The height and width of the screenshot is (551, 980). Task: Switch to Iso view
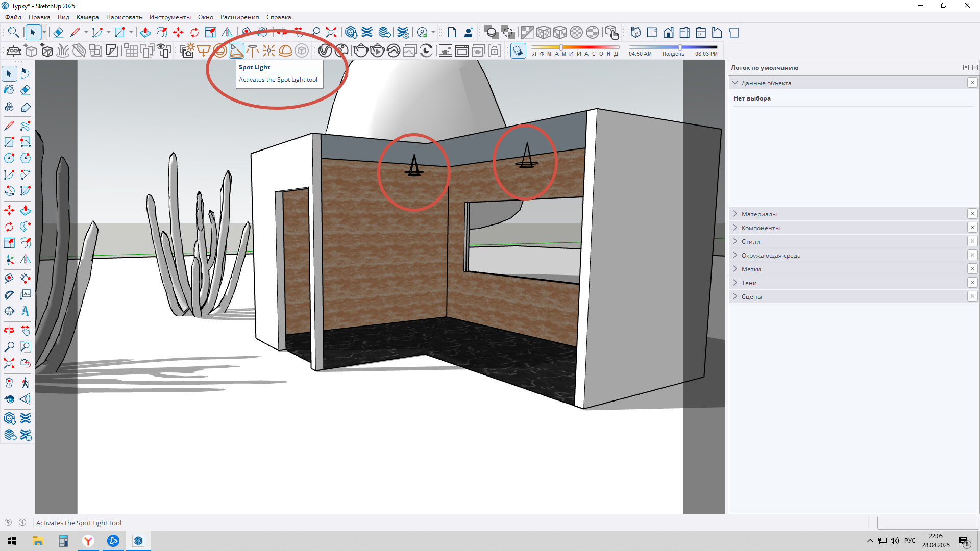point(635,33)
